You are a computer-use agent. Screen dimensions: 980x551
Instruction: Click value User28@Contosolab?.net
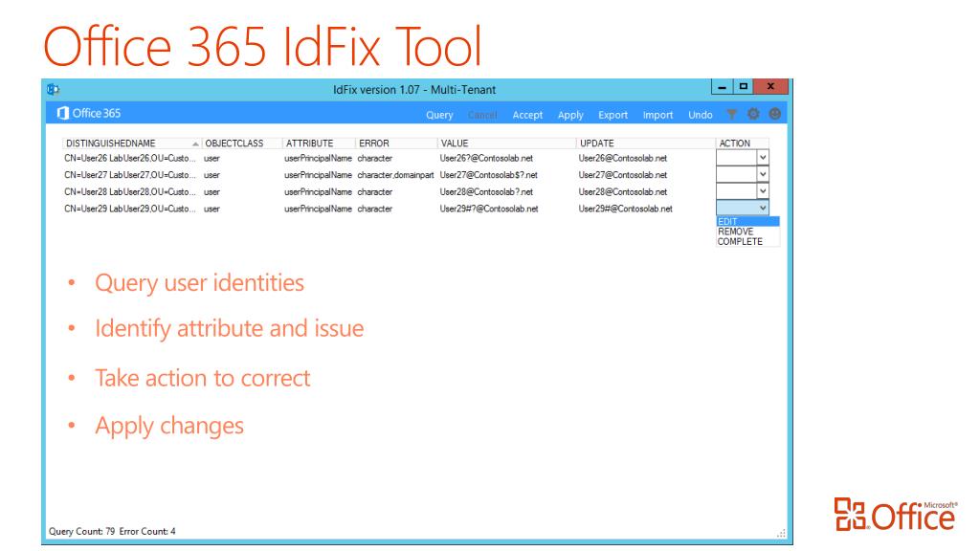pos(486,191)
